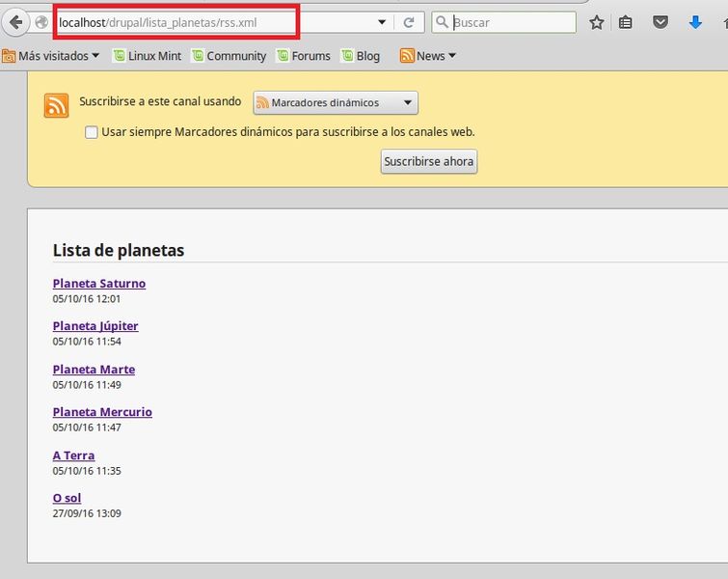Show bookmarks list icon
Viewport: 728px width, 579px height.
pyautogui.click(x=626, y=22)
